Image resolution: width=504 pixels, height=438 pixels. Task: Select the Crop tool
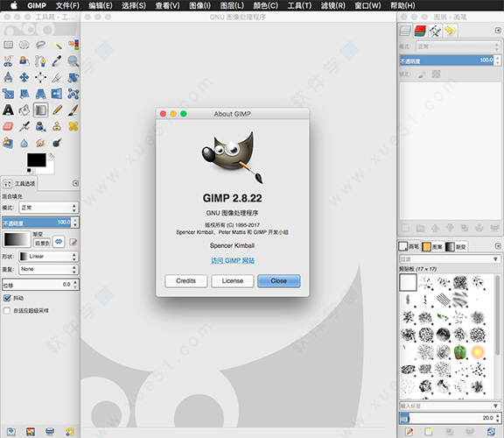pos(57,78)
